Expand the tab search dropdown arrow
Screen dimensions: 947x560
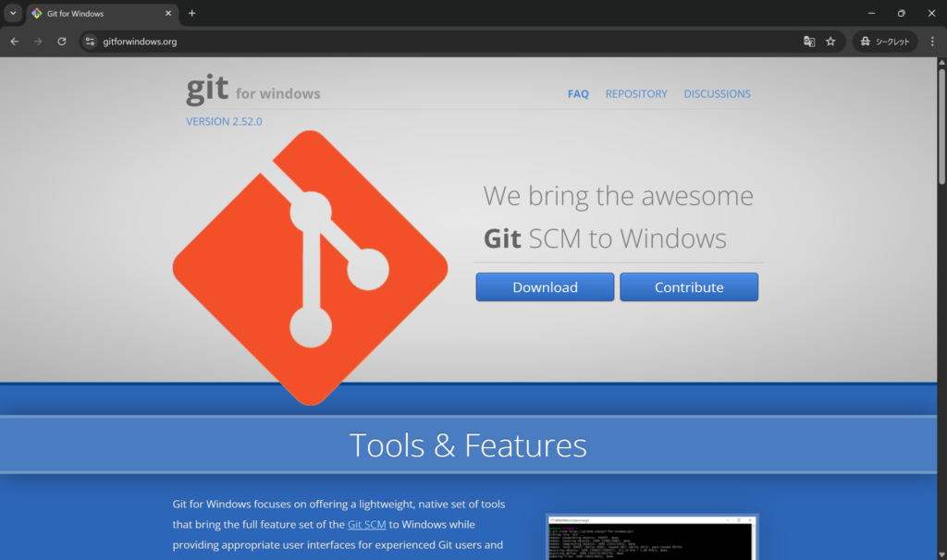click(13, 14)
